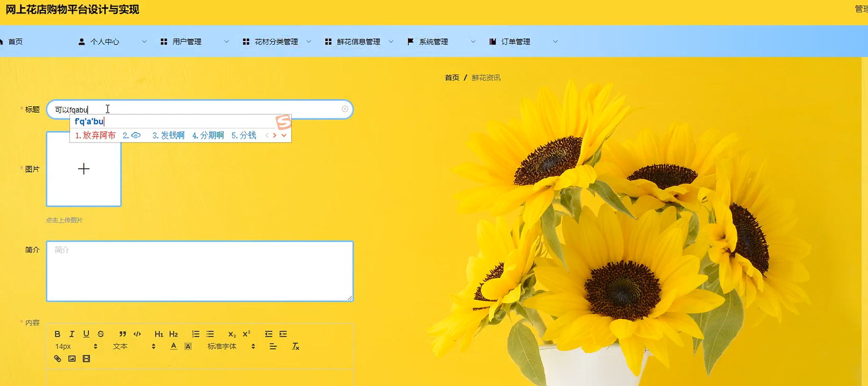Go to the previous IME candidate page
Screen dimensions: 868x386
[x=267, y=135]
